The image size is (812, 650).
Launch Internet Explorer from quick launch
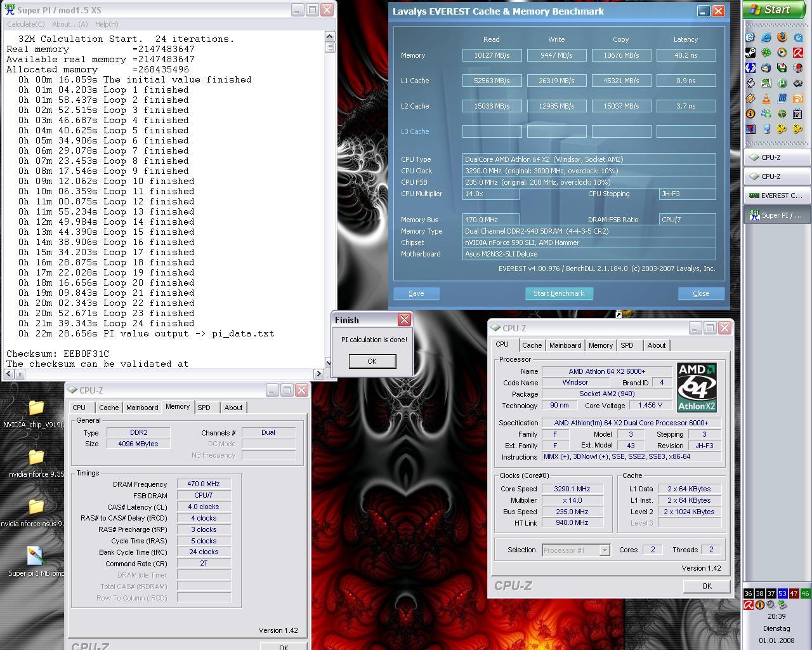[766, 37]
